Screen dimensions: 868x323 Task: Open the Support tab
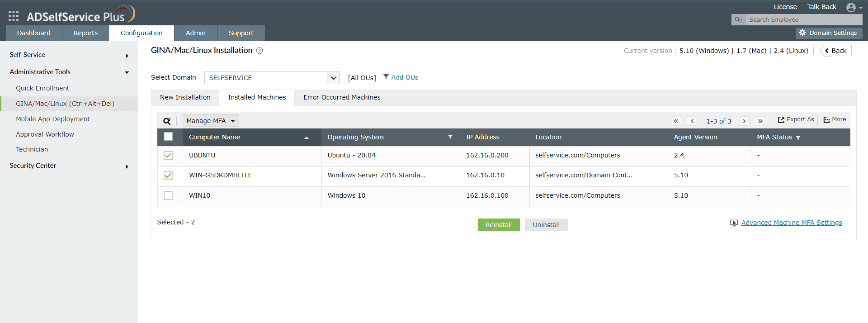[x=241, y=33]
